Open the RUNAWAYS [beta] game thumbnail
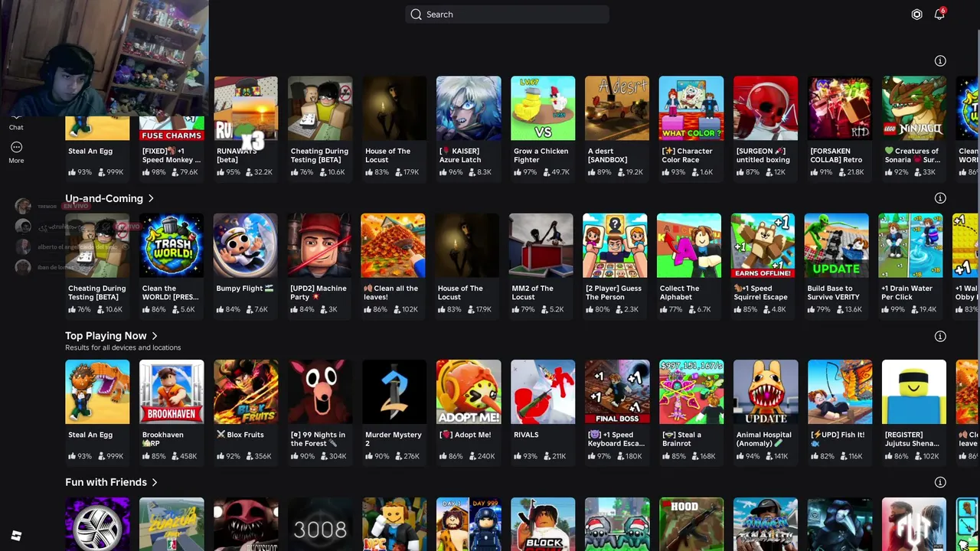This screenshot has height=551, width=980. pos(246,109)
